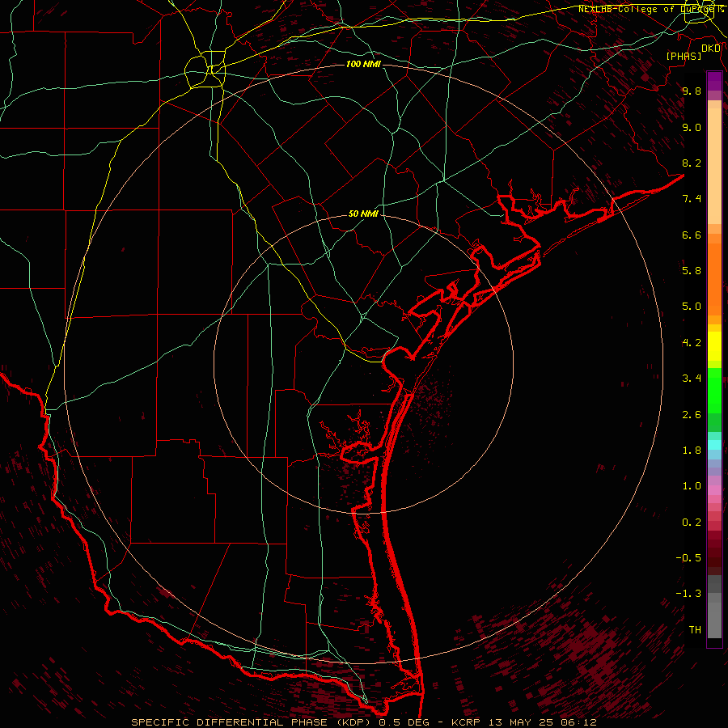
Task: Click the 100 NMI range ring label
Action: pos(363,64)
